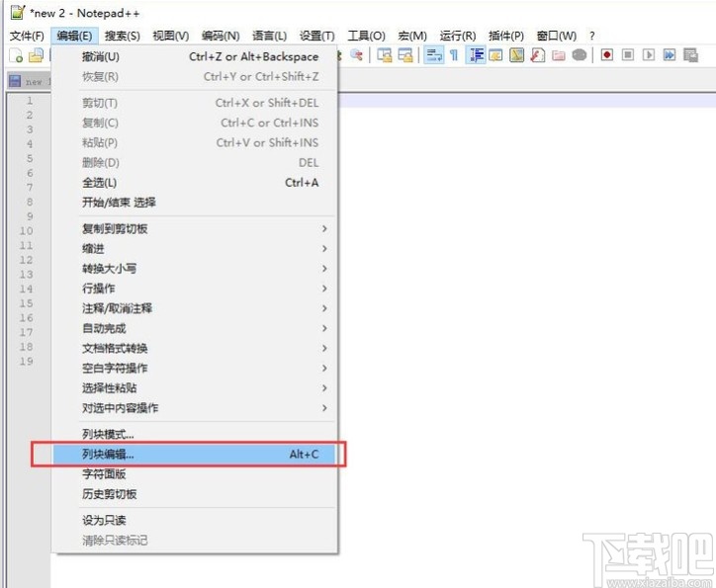
Task: Expand the 选择性粘贴 submenu
Action: 195,388
